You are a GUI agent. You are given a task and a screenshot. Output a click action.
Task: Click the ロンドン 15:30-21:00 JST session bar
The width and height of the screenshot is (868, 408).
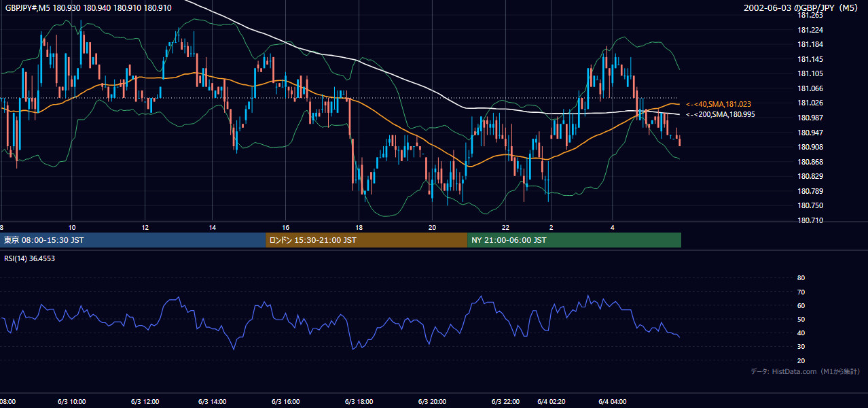(366, 240)
